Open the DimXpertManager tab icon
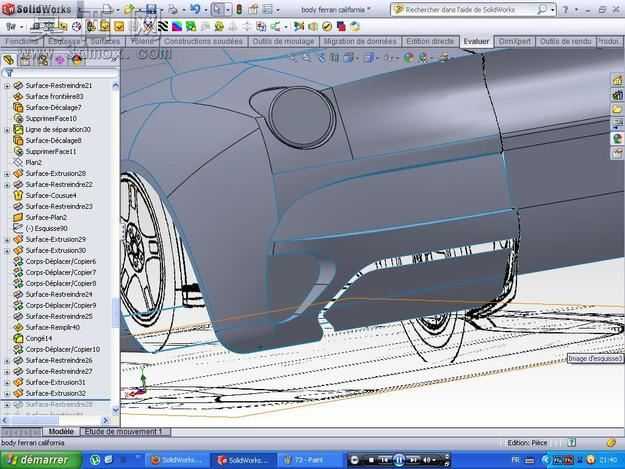Viewport: 625px width, 469px height. coord(60,60)
